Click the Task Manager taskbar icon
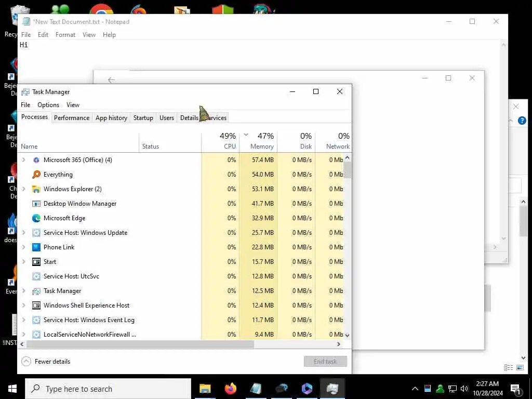The image size is (532, 399). [x=332, y=389]
